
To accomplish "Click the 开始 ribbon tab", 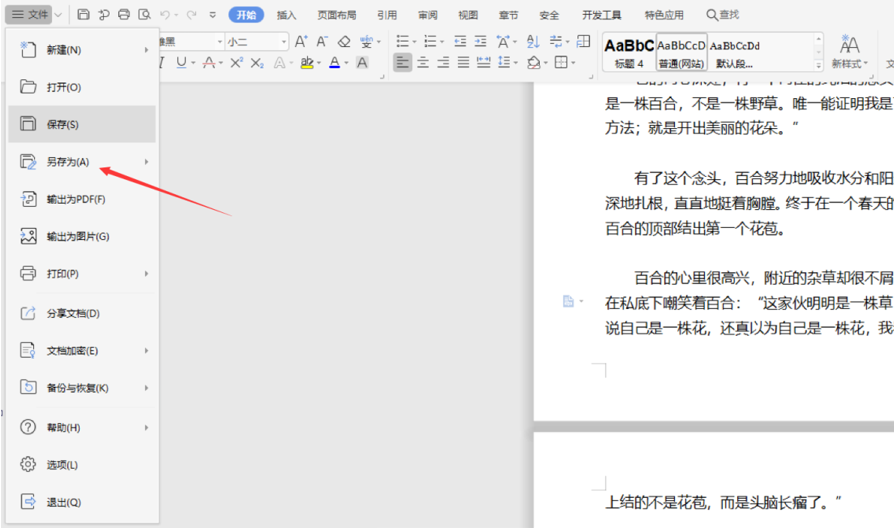I will [246, 15].
